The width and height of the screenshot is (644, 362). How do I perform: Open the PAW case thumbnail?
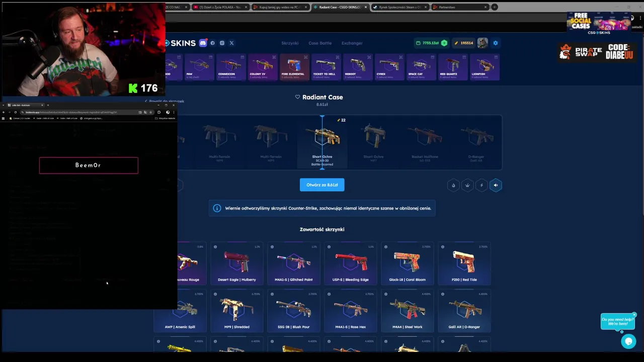[199, 67]
